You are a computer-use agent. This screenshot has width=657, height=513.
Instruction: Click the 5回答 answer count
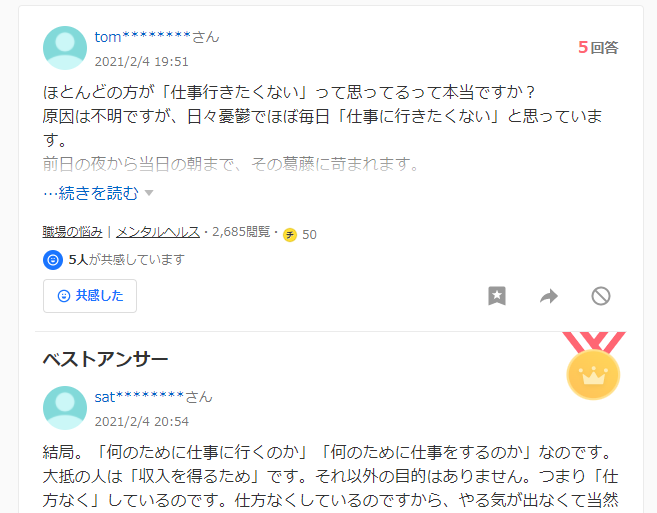click(x=598, y=47)
